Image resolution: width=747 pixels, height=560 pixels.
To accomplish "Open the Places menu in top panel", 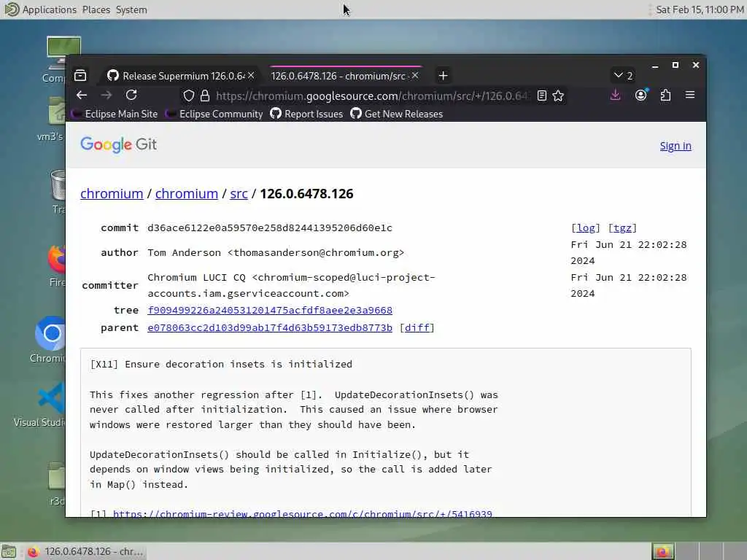I will (96, 9).
